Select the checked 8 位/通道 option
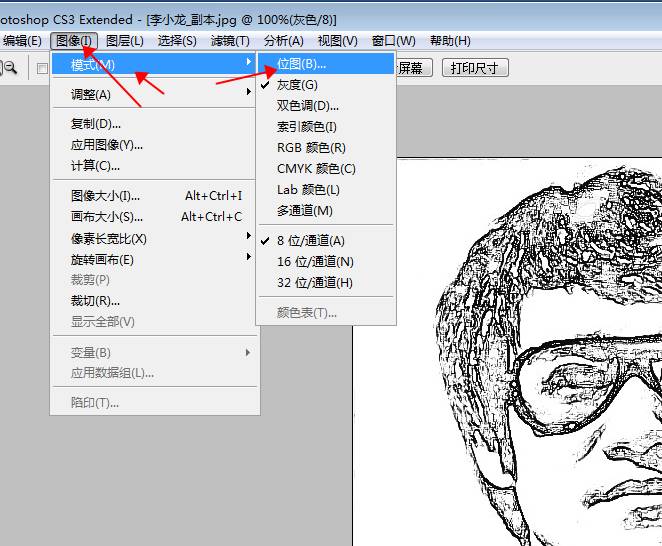 tap(310, 240)
